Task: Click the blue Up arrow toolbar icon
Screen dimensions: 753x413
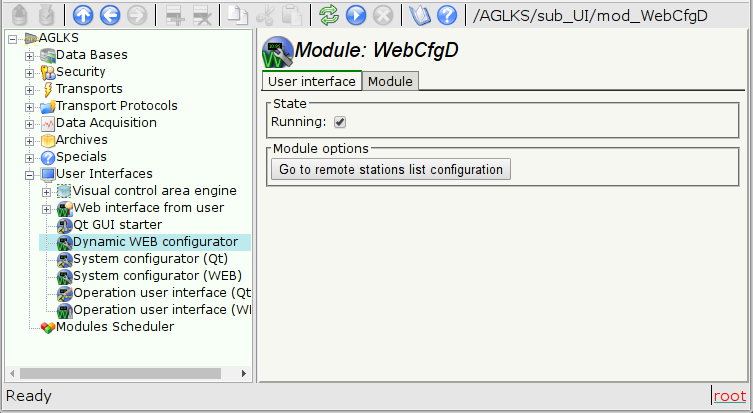Action: (83, 15)
